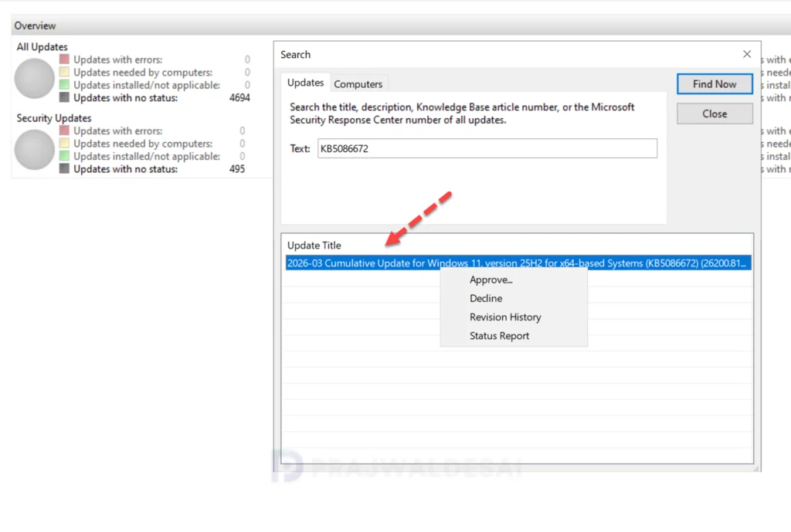Click red errors swatch under All Updates
This screenshot has width=791, height=532.
(64, 59)
